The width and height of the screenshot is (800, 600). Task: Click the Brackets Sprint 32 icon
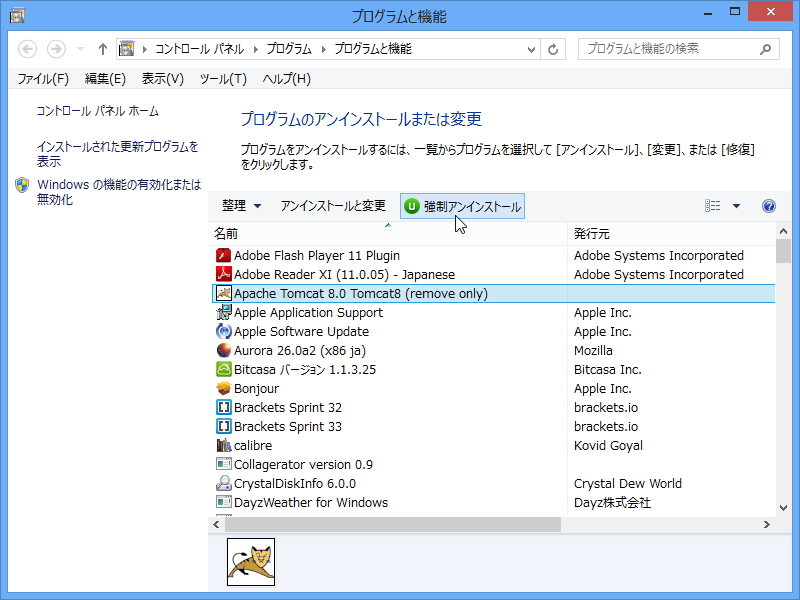coord(225,407)
